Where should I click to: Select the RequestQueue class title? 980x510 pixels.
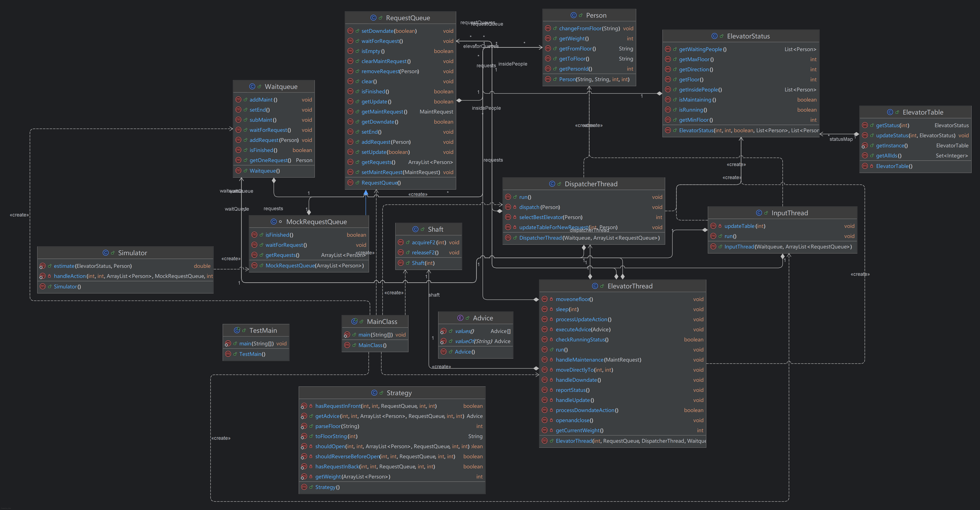click(x=408, y=18)
